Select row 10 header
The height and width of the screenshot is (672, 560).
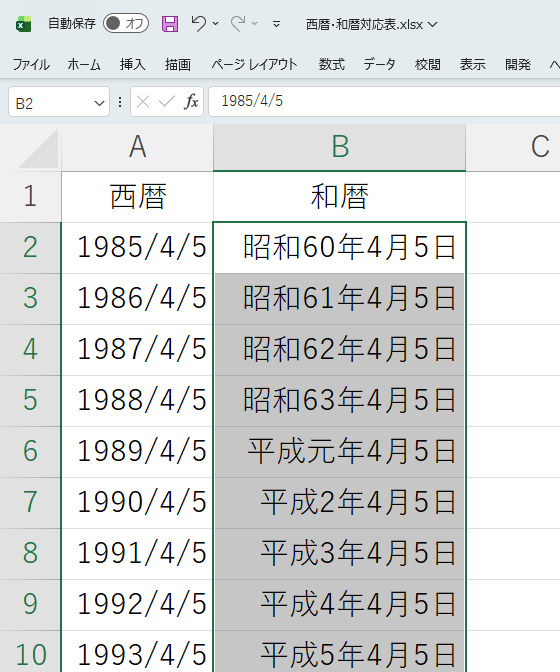tap(30, 651)
